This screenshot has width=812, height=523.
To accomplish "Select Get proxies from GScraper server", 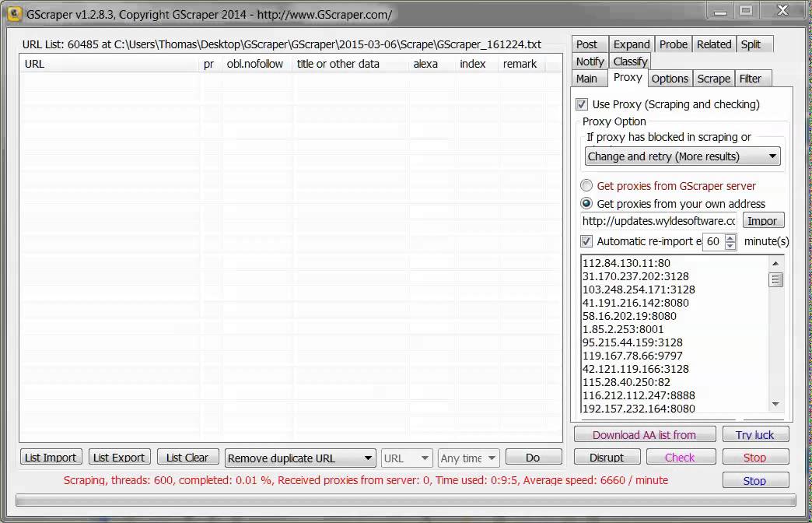I will (x=586, y=185).
